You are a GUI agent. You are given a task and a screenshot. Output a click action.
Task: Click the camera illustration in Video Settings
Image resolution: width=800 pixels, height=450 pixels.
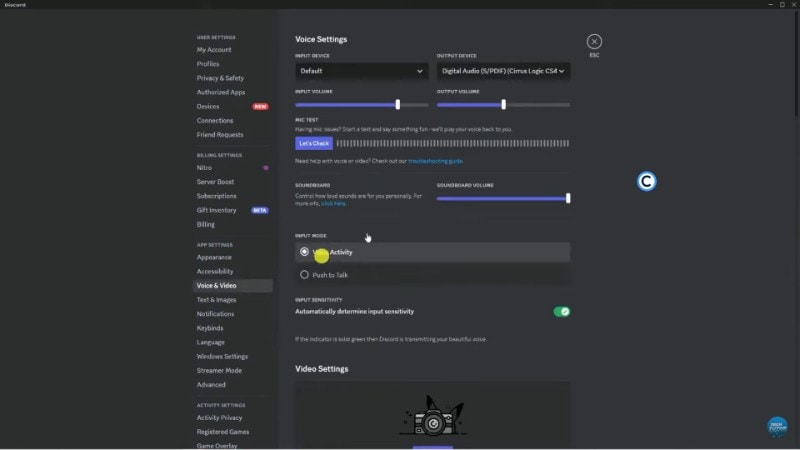(433, 416)
